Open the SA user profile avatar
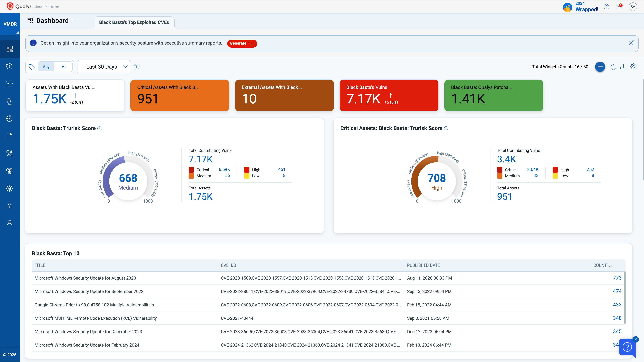Image resolution: width=644 pixels, height=362 pixels. click(x=633, y=7)
